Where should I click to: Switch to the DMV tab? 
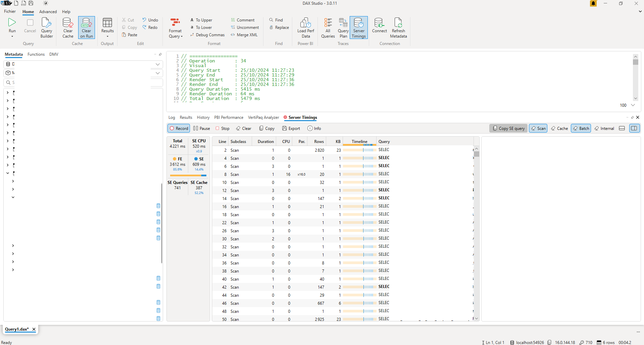click(54, 54)
